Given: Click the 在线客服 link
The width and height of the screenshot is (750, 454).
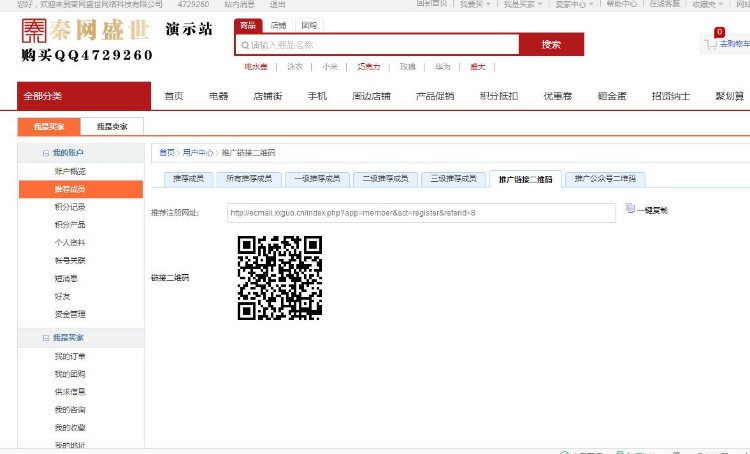Looking at the screenshot, I should [664, 4].
